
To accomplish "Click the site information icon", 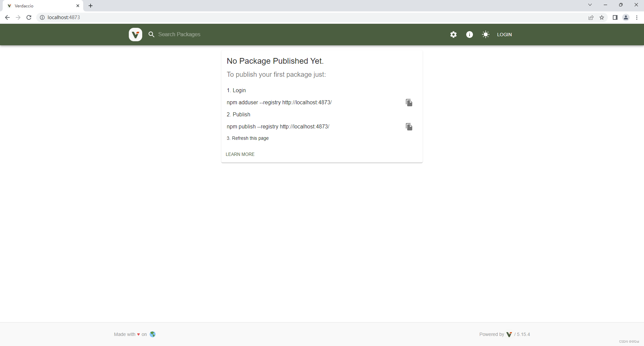I will tap(42, 17).
